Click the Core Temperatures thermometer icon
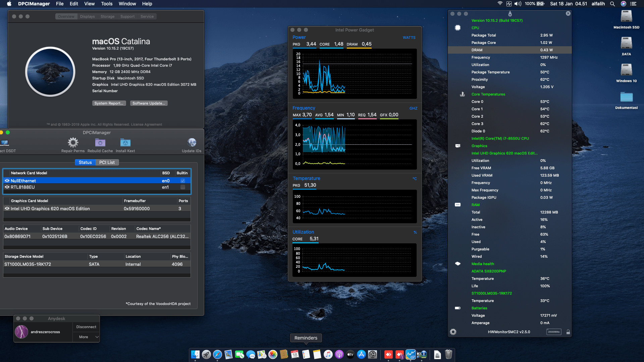 (462, 94)
